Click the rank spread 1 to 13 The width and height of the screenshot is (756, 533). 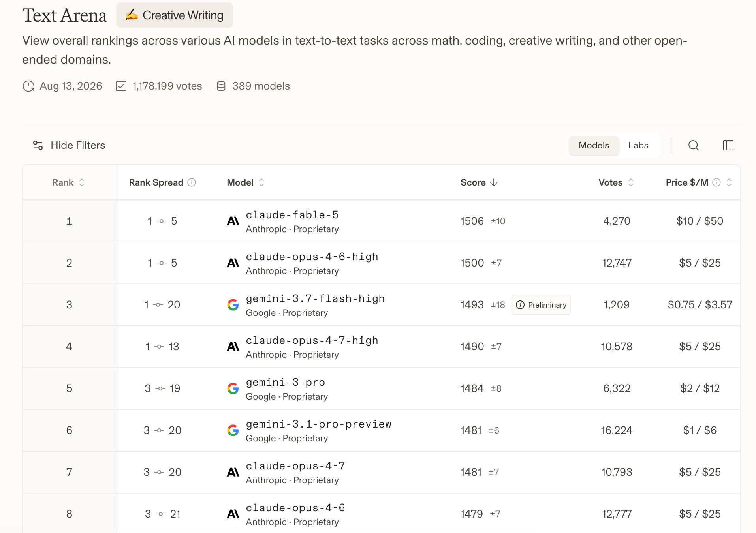click(x=162, y=347)
